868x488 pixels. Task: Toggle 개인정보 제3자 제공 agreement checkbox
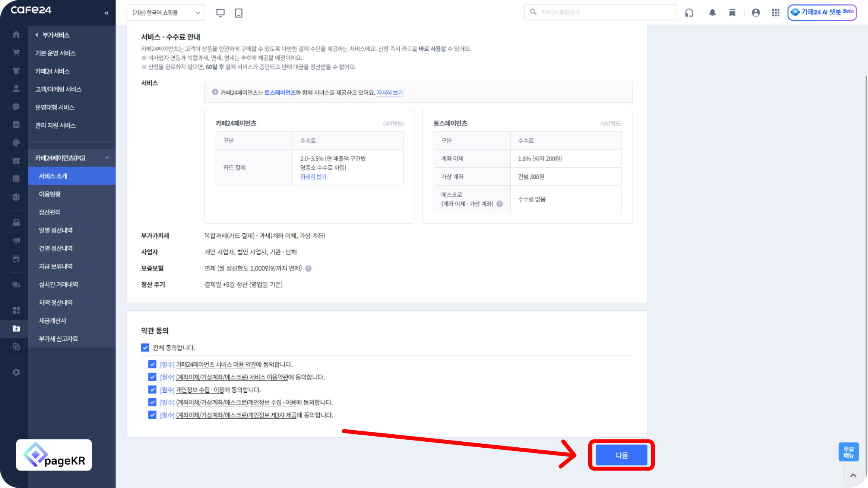[x=152, y=415]
